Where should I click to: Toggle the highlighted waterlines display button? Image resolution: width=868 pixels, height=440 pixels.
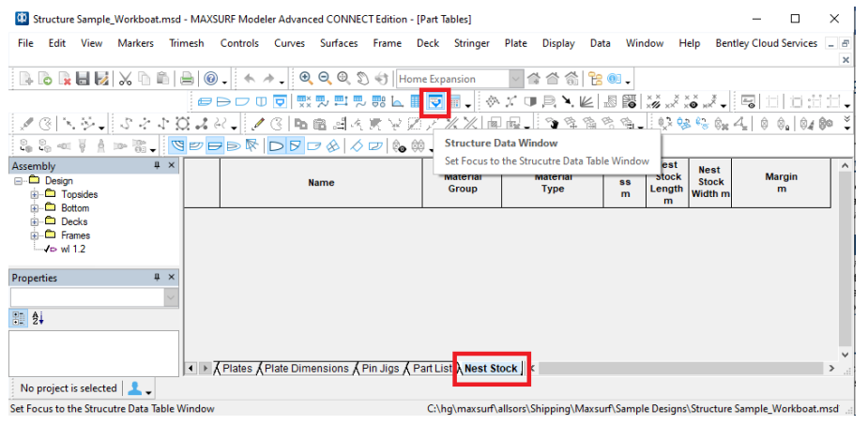click(x=215, y=146)
